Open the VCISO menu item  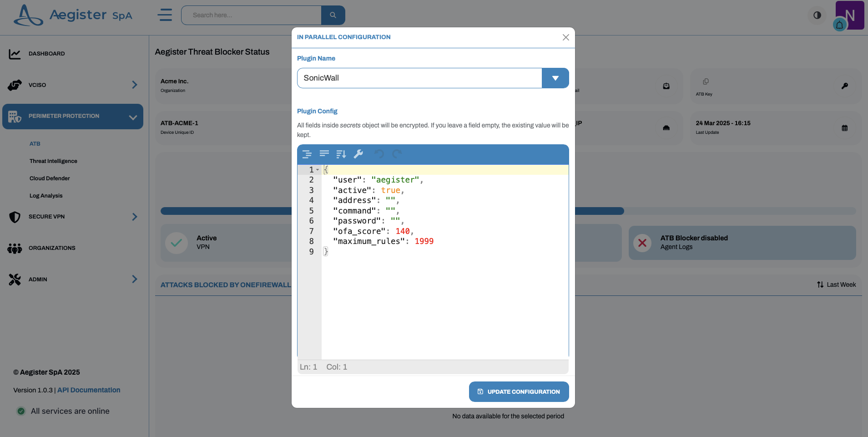tap(37, 85)
